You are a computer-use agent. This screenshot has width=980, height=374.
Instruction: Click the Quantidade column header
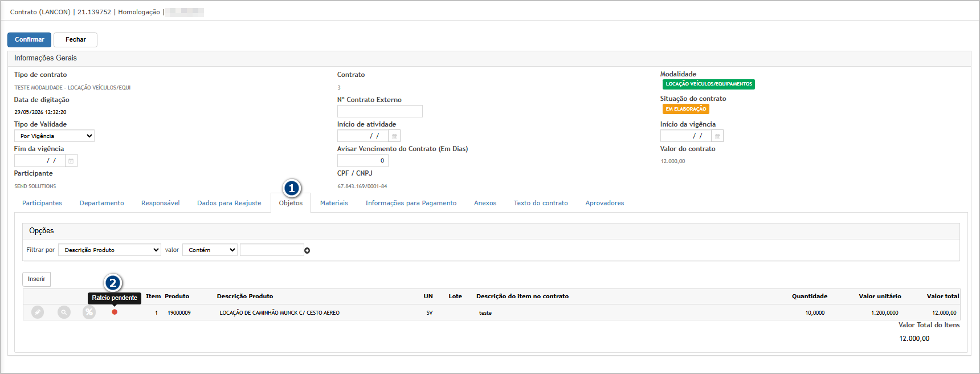(x=810, y=296)
